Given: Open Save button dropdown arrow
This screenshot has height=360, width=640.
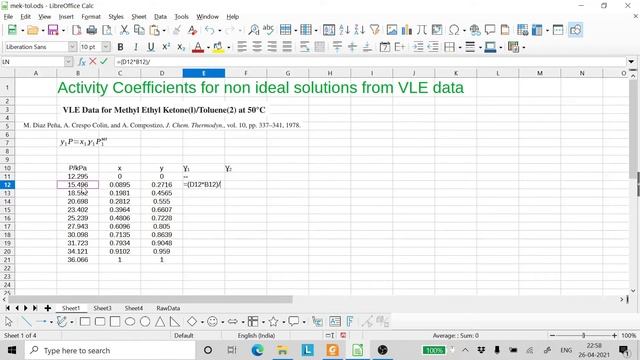Looking at the screenshot, I should [63, 30].
